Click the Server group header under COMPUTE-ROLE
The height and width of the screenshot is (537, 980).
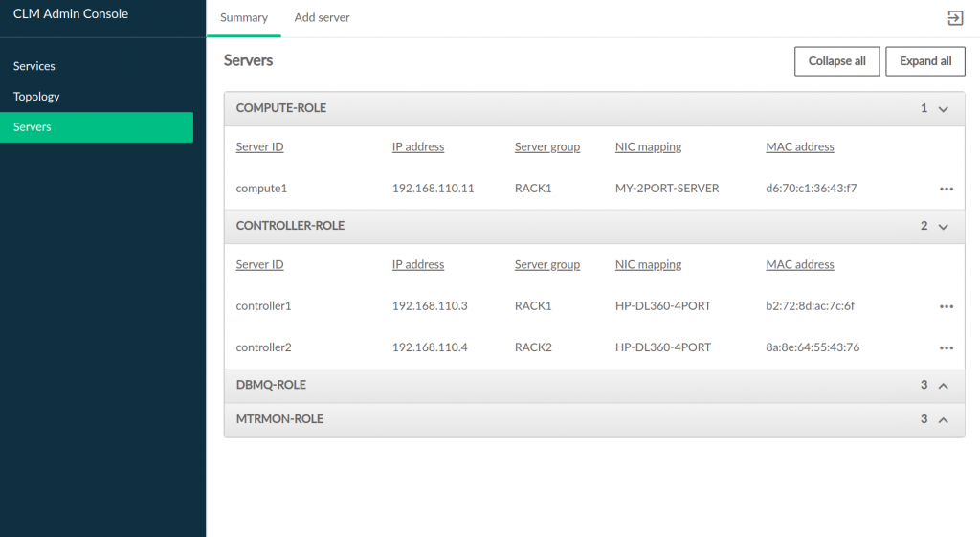[x=547, y=147]
